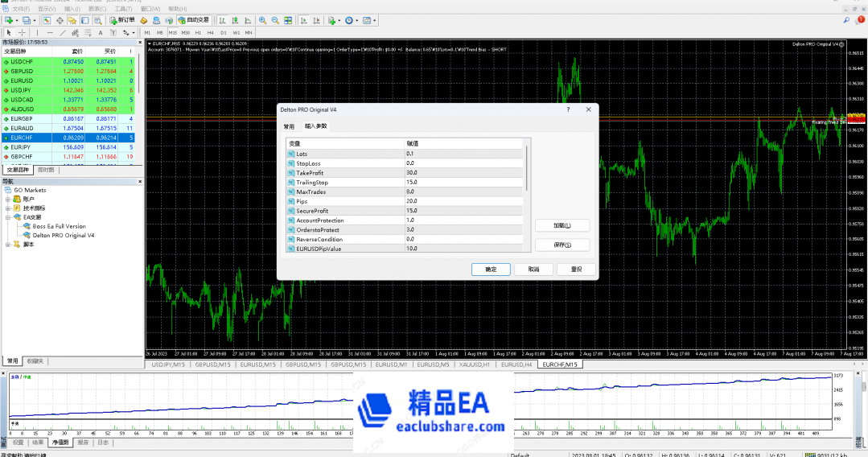868x457 pixels.
Task: Select the text label 'A' tool
Action: [101, 33]
